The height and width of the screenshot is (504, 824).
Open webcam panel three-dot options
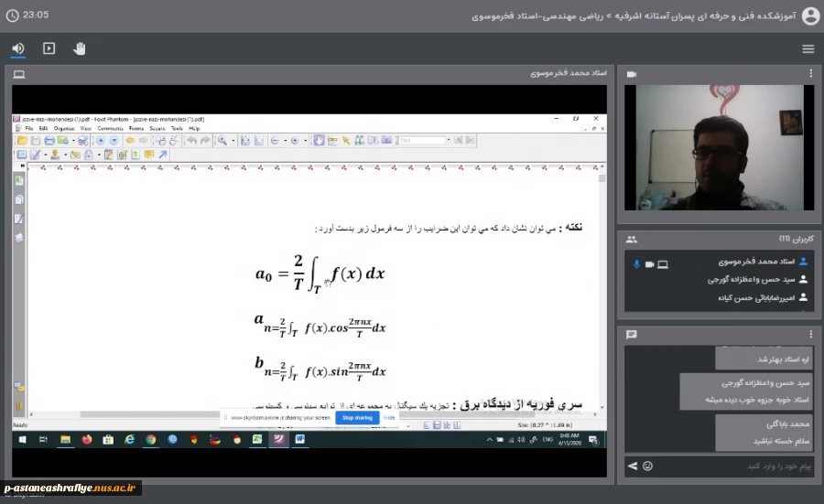click(x=811, y=74)
